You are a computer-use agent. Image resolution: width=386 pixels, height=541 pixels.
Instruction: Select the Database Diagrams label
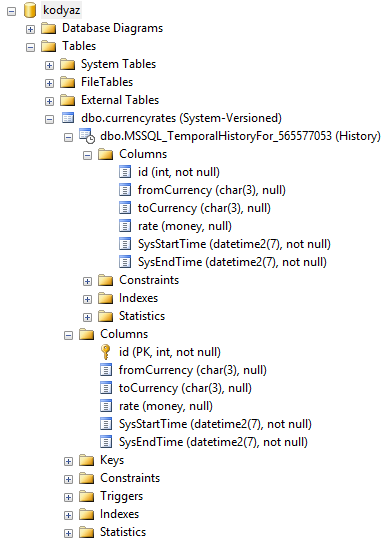pyautogui.click(x=112, y=28)
